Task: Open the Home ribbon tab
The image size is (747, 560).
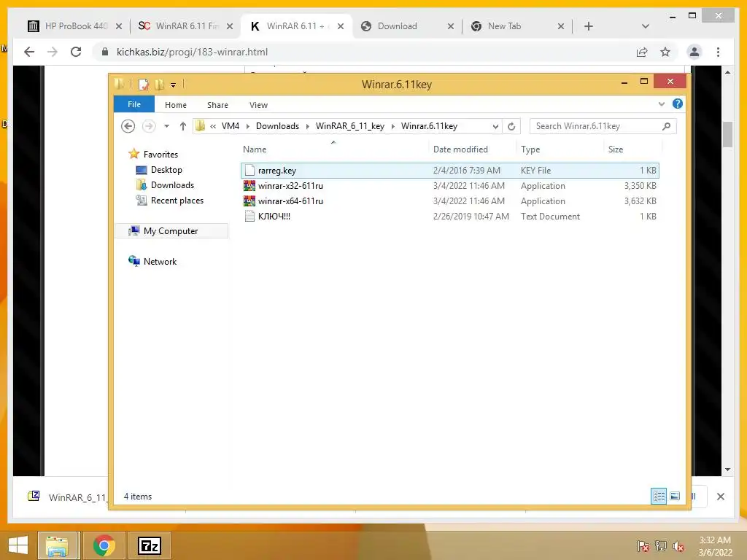Action: [x=176, y=105]
